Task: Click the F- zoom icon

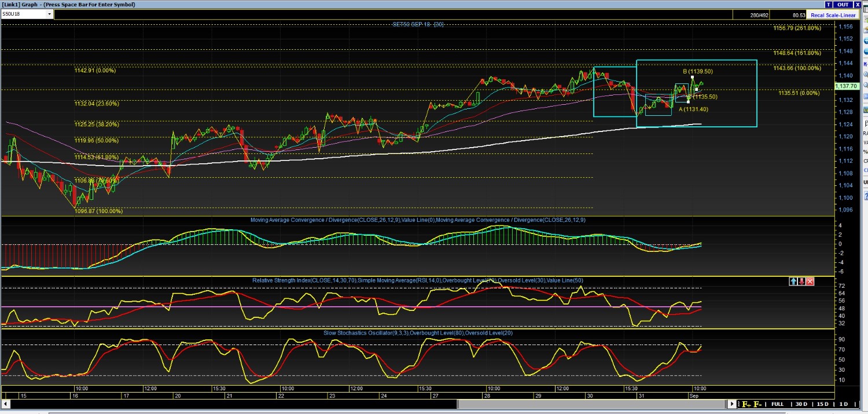Action: 757,404
